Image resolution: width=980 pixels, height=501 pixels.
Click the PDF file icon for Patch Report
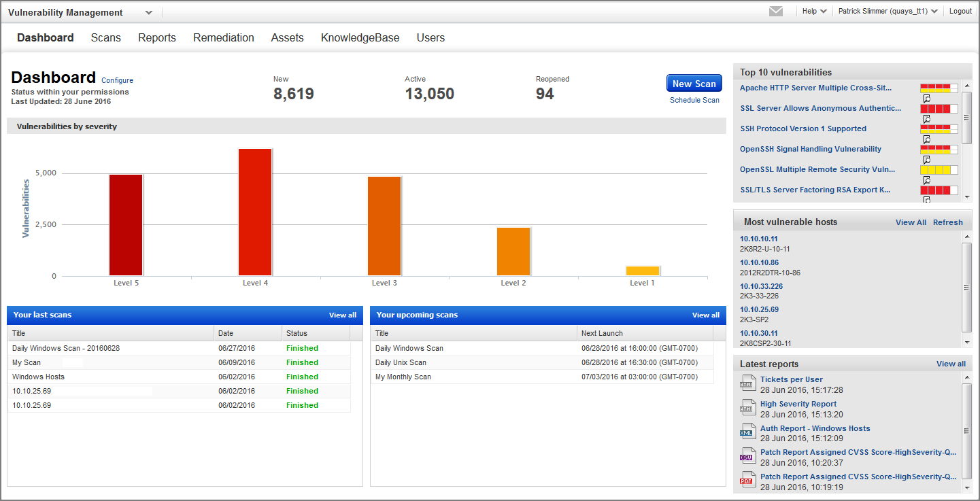pyautogui.click(x=747, y=481)
